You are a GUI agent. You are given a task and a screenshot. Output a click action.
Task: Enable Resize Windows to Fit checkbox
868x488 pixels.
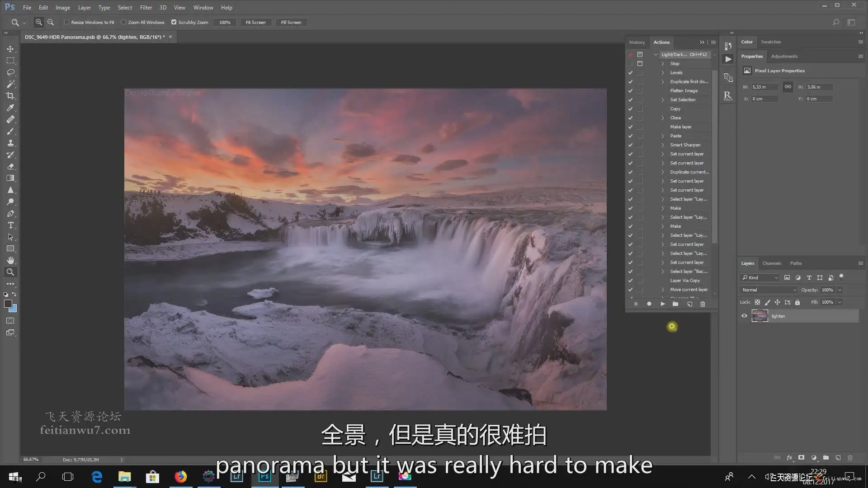[x=67, y=22]
